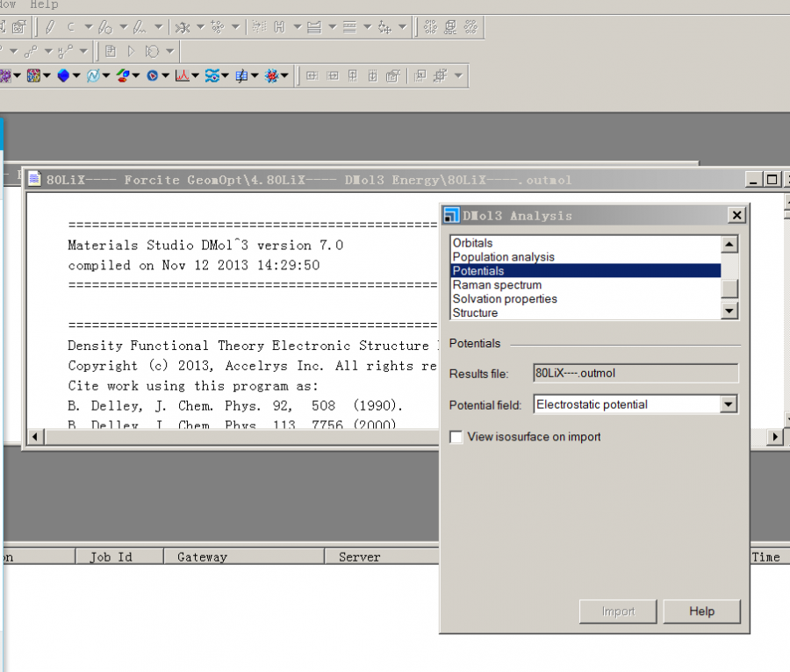Close the DMol3 Analysis dialog

736,216
